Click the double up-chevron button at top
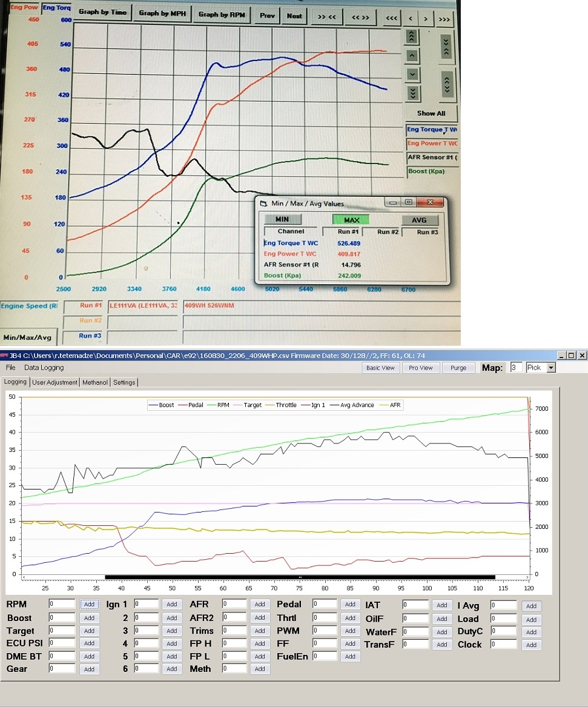 (412, 36)
